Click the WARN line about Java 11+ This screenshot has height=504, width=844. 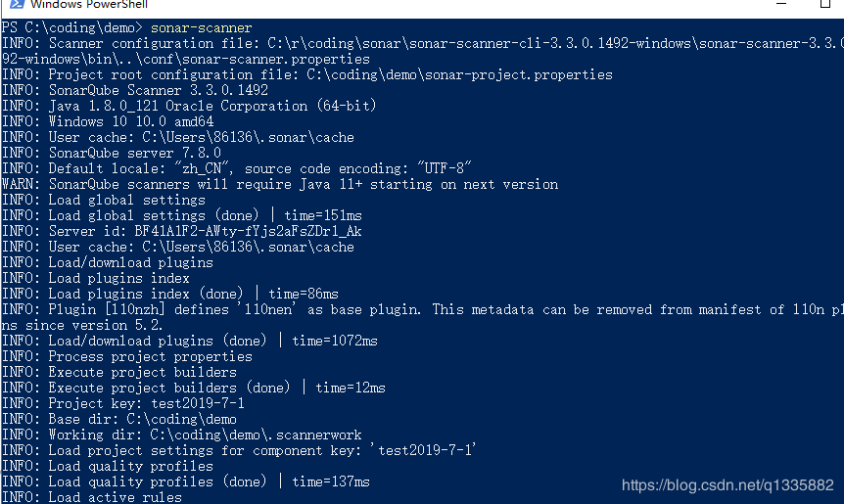coord(280,185)
